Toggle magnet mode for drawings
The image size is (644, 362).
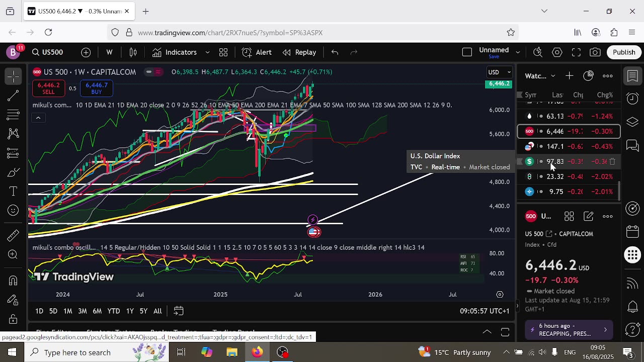[13, 281]
